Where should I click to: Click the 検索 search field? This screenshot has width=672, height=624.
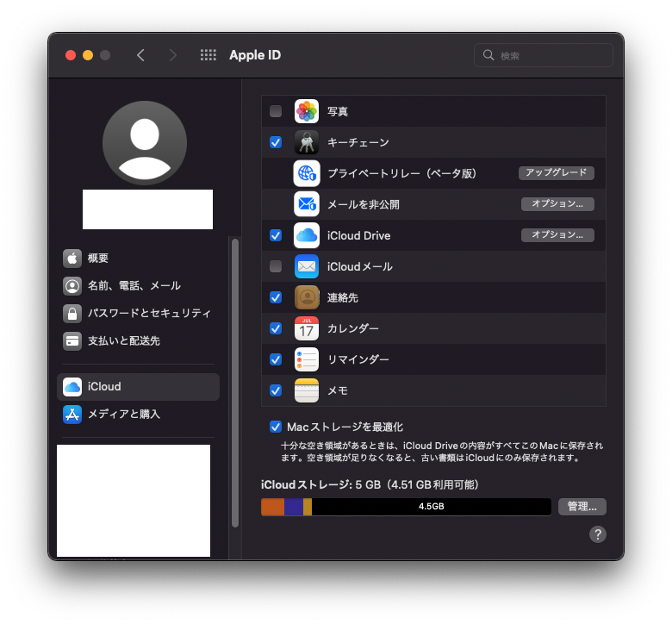click(544, 55)
